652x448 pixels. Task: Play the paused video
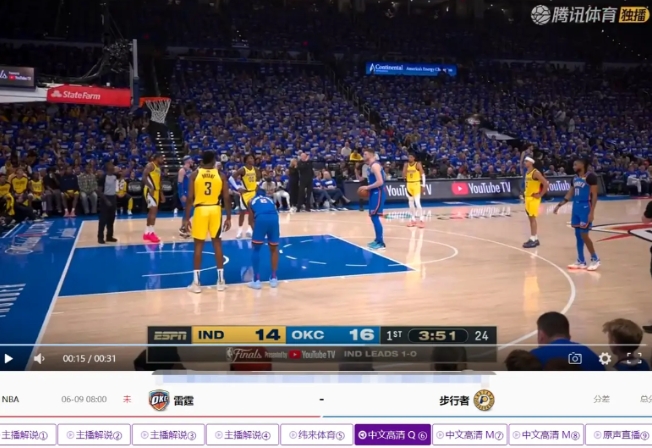click(8, 359)
